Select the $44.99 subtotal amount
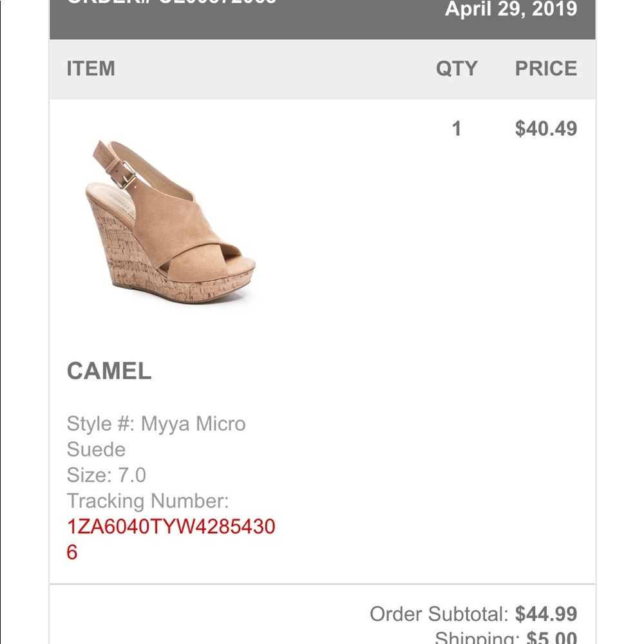This screenshot has width=644, height=644. [x=546, y=614]
